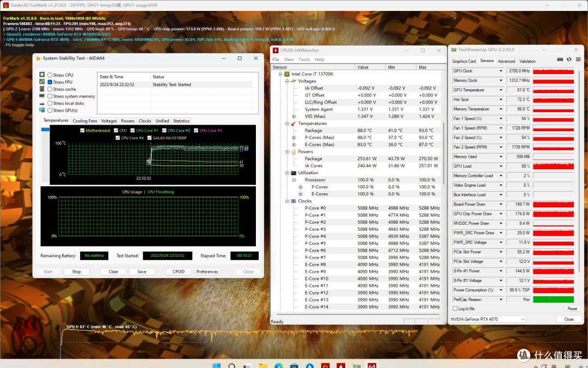Open the PerfCap Reason dropdown
This screenshot has height=368, width=588.
[x=501, y=299]
